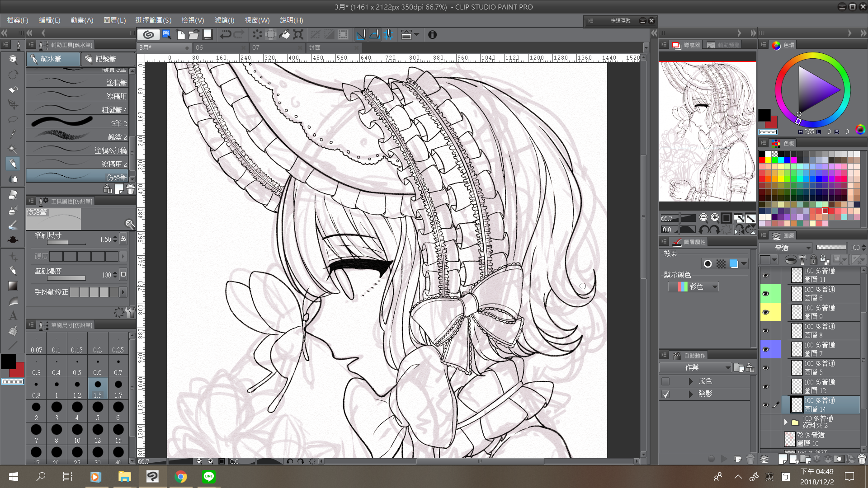Image resolution: width=868 pixels, height=488 pixels.
Task: Open the layer effect color dropdown arrow
Action: click(x=744, y=264)
